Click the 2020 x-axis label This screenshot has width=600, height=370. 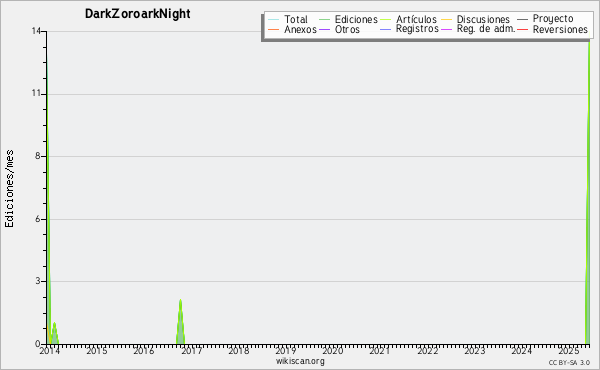pyautogui.click(x=333, y=350)
